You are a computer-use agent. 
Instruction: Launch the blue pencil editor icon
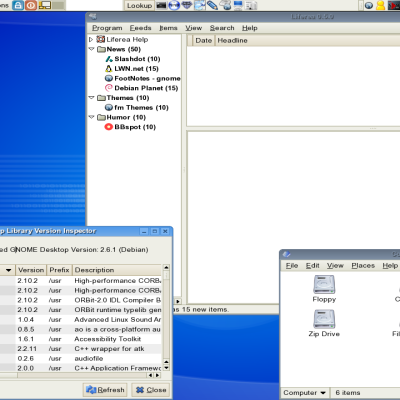click(x=212, y=5)
